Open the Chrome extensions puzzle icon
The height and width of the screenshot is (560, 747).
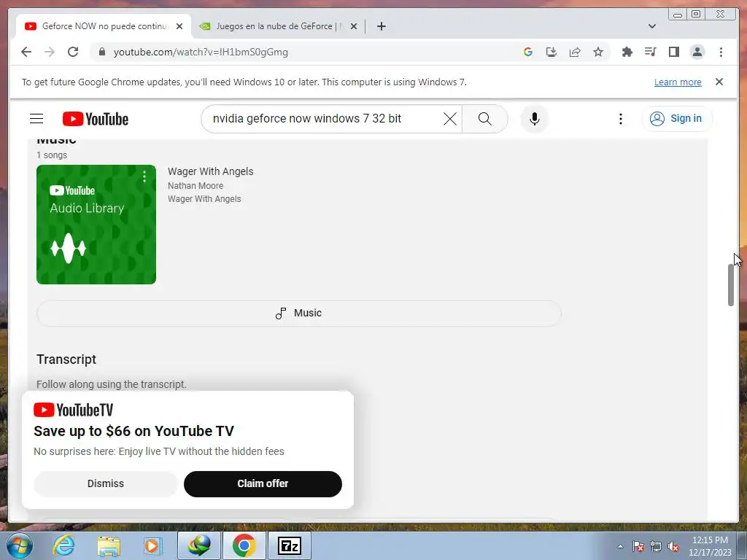point(627,52)
